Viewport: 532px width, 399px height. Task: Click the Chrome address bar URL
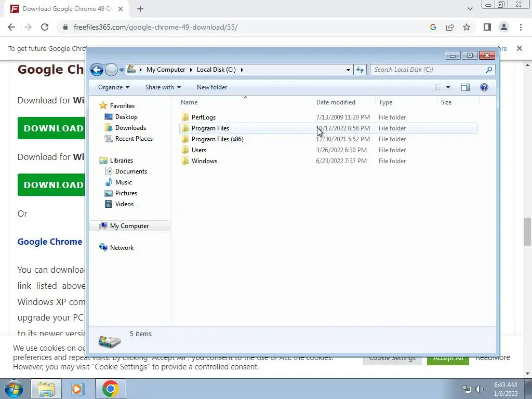[x=155, y=27]
